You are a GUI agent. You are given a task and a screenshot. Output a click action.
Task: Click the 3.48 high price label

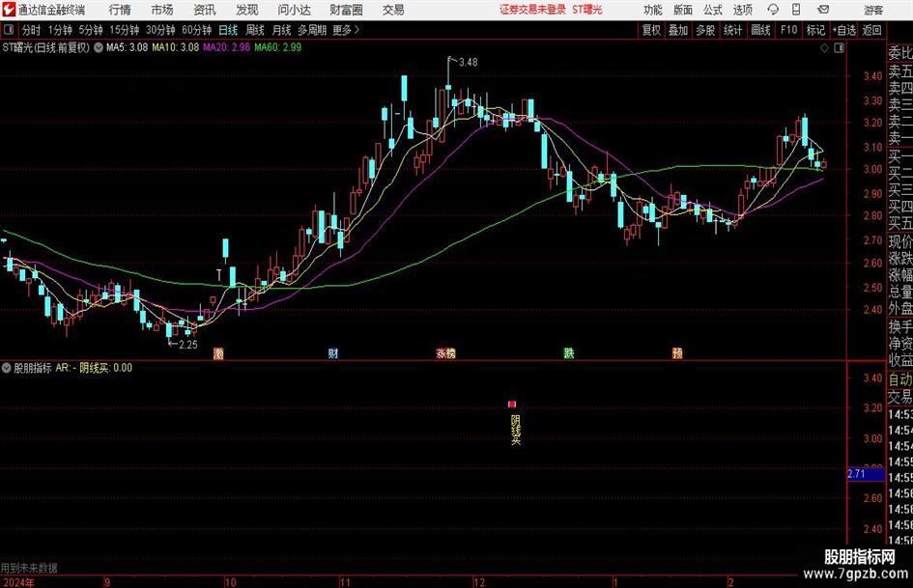[x=468, y=62]
